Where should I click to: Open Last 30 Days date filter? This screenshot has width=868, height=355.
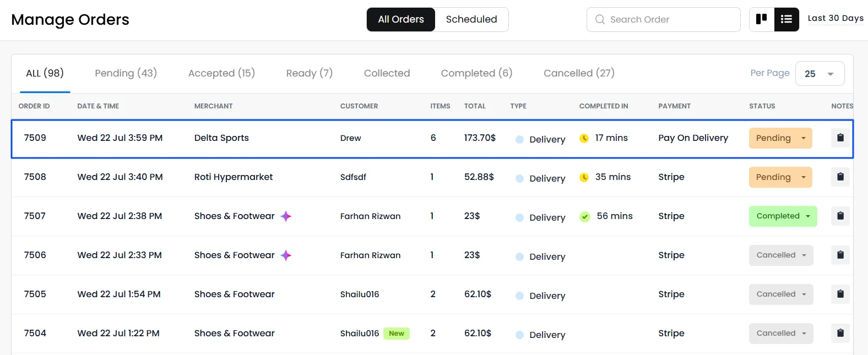coord(836,18)
